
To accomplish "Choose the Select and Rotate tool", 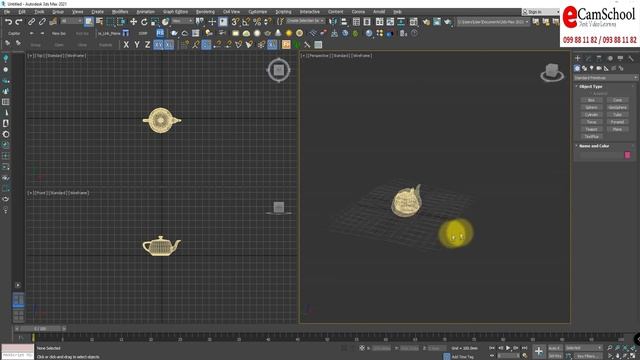I will pos(144,22).
